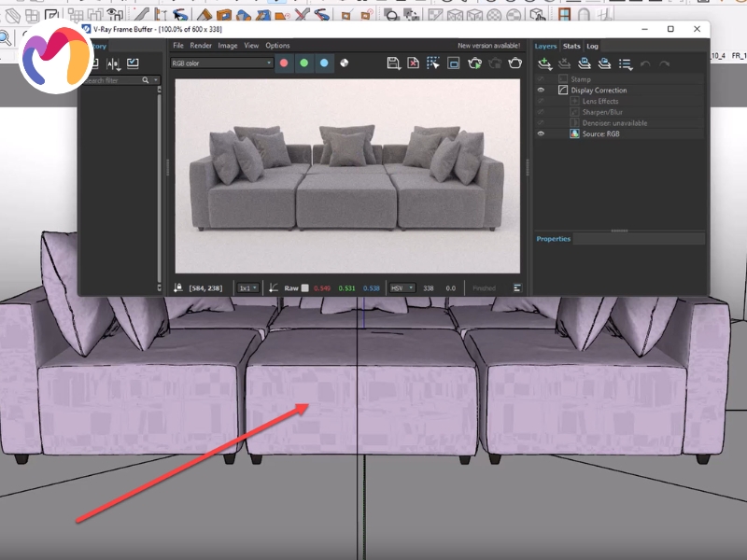Toggle the red channel display
The image size is (747, 560).
[283, 62]
